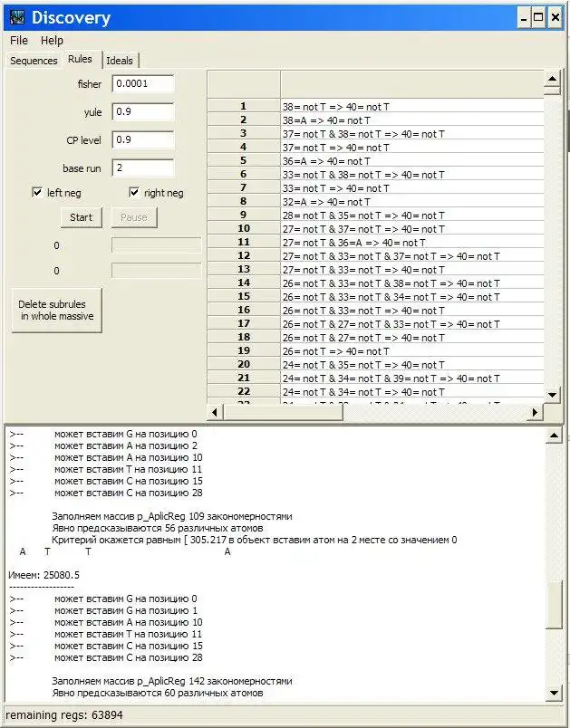Image resolution: width=570 pixels, height=728 pixels.
Task: Click rules table scroll down arrow
Action: pyautogui.click(x=552, y=395)
